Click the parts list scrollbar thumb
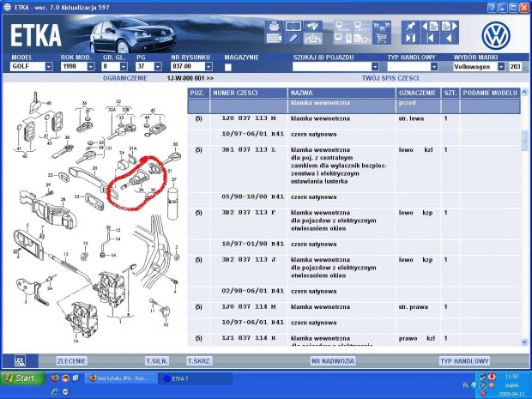532x399 pixels. point(524,140)
